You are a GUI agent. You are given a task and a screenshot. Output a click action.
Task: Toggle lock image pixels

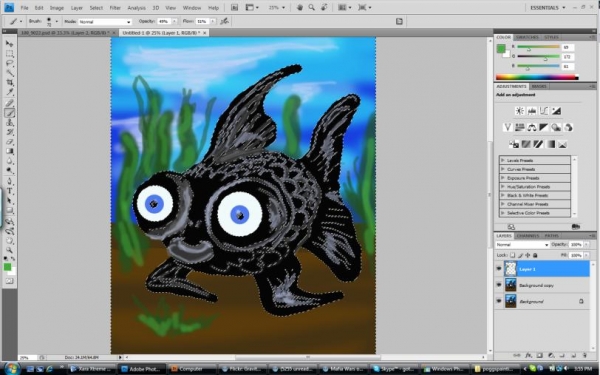click(520, 255)
